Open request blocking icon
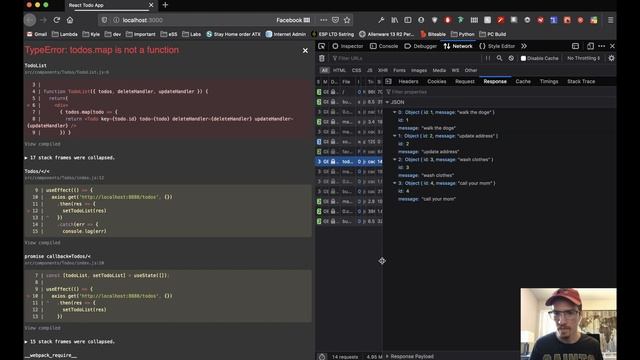The image size is (640, 360). click(511, 58)
